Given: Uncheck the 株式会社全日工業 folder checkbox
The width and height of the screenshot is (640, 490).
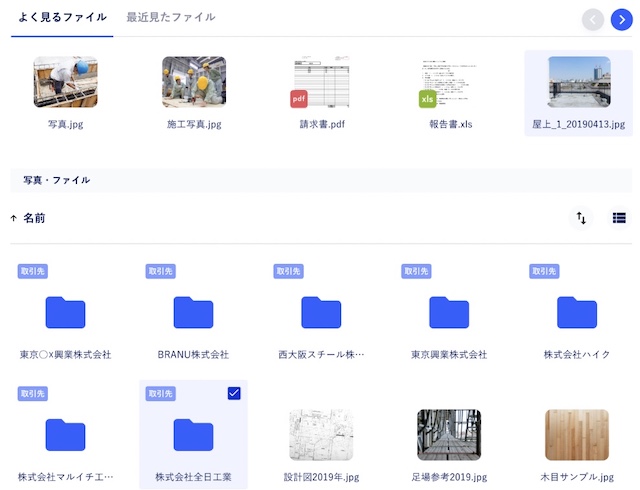Looking at the screenshot, I should pos(234,394).
